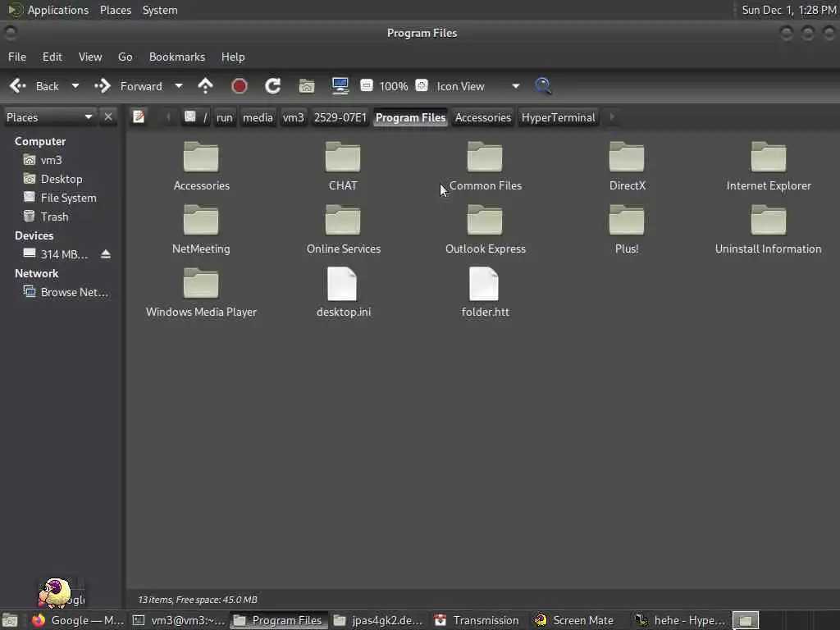The width and height of the screenshot is (840, 630).
Task: Select the CHAT folder
Action: tap(343, 166)
